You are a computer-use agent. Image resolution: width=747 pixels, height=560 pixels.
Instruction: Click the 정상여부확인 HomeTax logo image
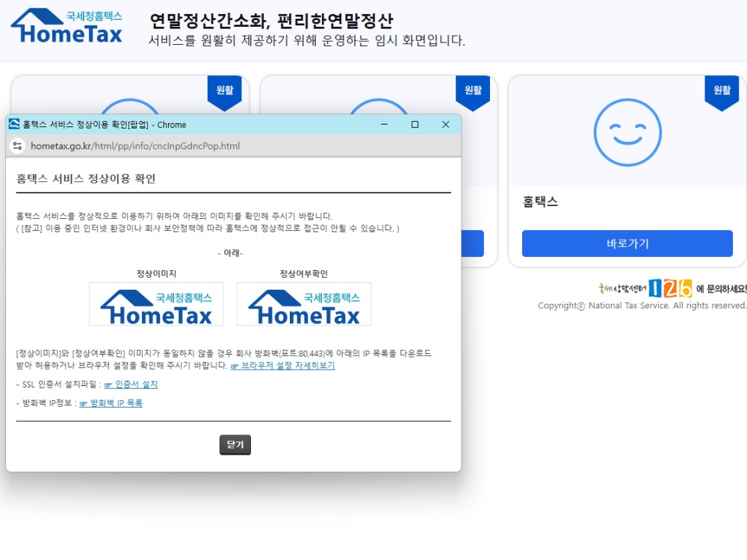tap(304, 305)
